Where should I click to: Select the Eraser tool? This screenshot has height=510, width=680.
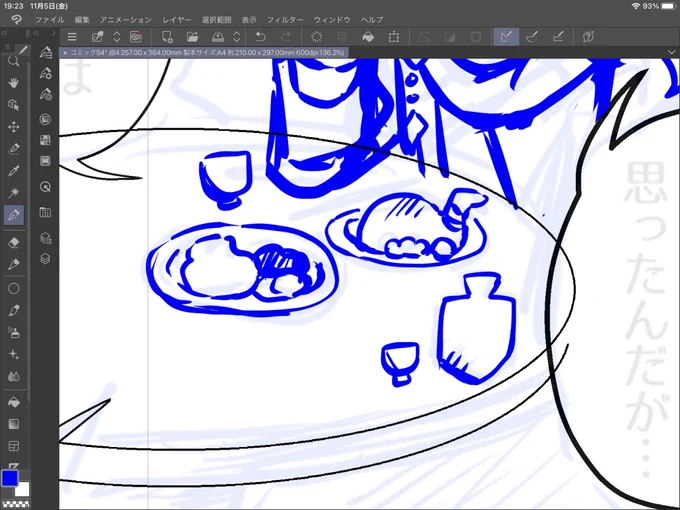pyautogui.click(x=13, y=243)
